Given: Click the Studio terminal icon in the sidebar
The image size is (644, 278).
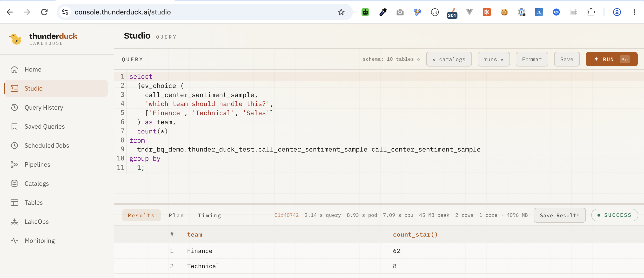Looking at the screenshot, I should tap(14, 88).
